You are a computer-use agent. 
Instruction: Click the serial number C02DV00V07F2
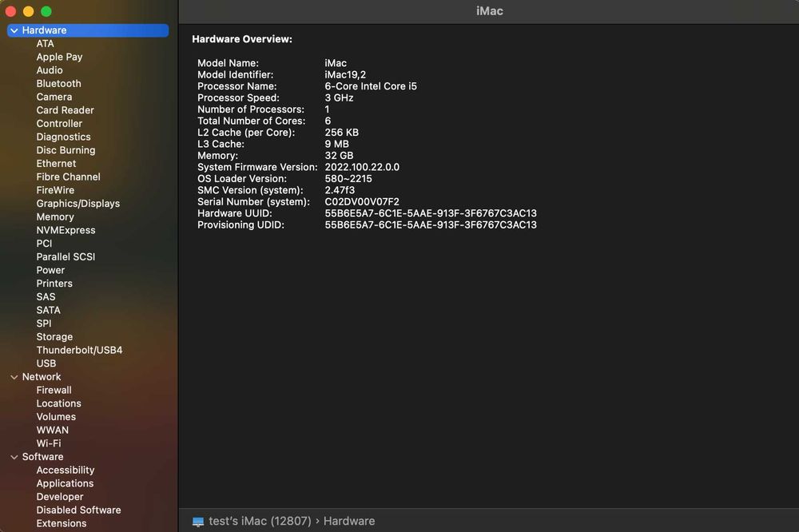362,202
